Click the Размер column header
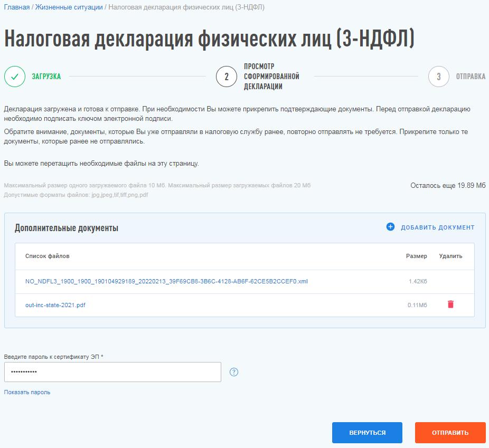 tap(416, 256)
